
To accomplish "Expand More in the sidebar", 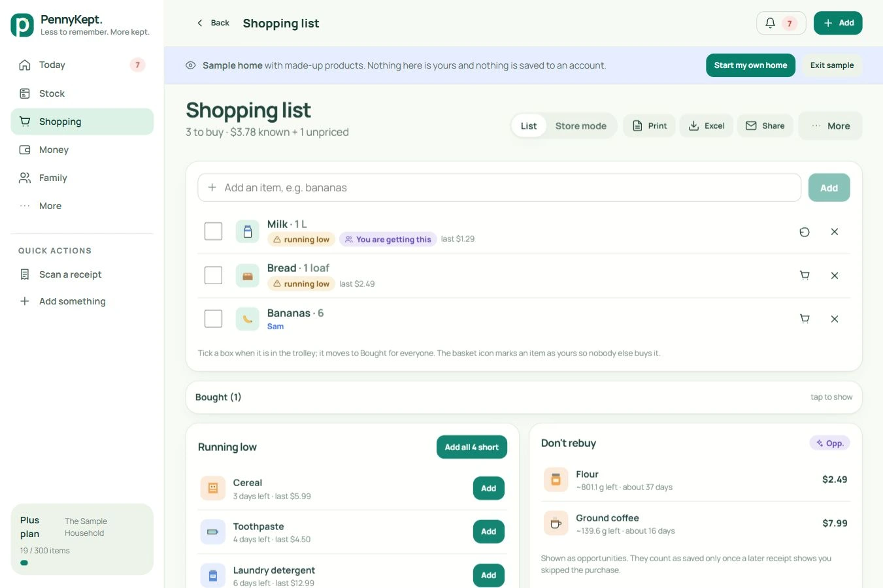I will pos(82,206).
